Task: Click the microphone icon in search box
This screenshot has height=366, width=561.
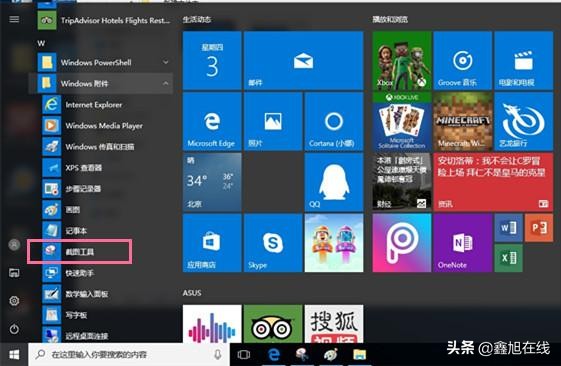Action: pyautogui.click(x=218, y=355)
